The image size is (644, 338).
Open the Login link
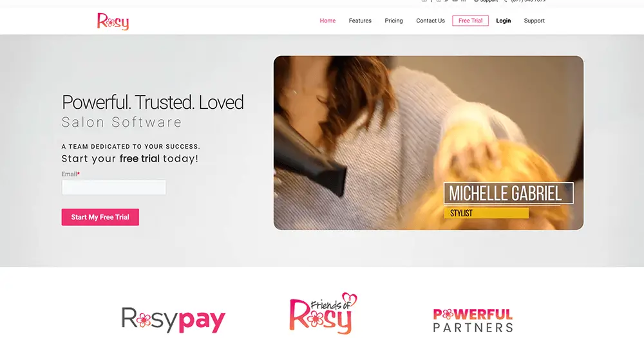(x=504, y=21)
